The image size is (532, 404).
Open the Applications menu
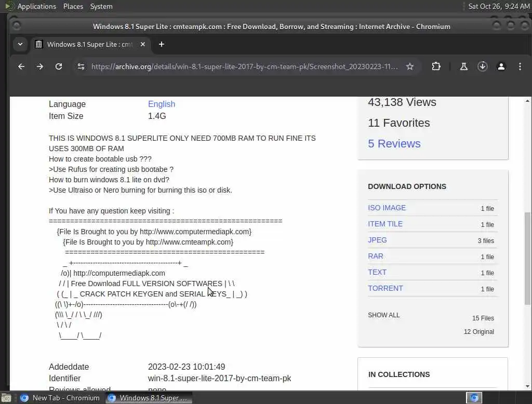(x=37, y=6)
